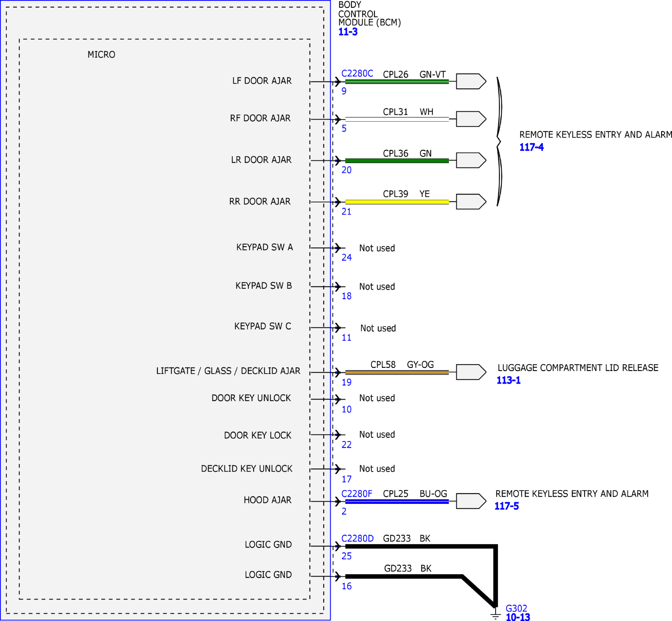Screen dimensions: 672x621
Task: Select the KEYPAD SW C label
Action: coord(262,326)
